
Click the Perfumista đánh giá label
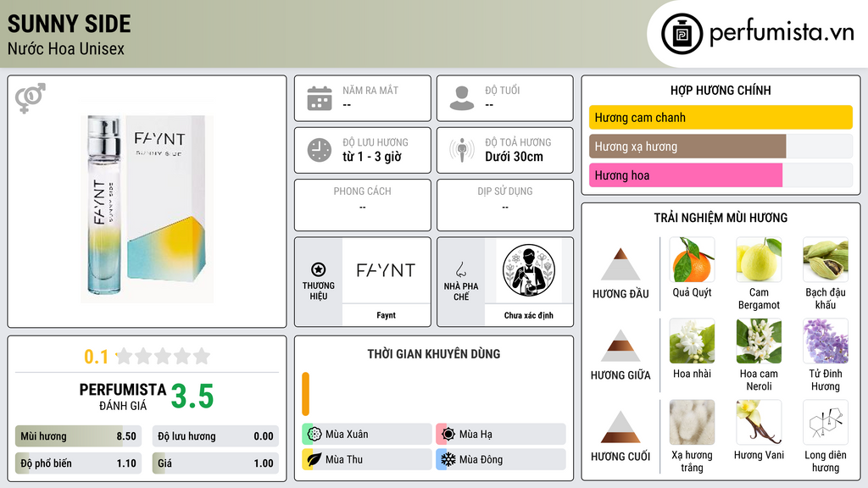click(122, 396)
